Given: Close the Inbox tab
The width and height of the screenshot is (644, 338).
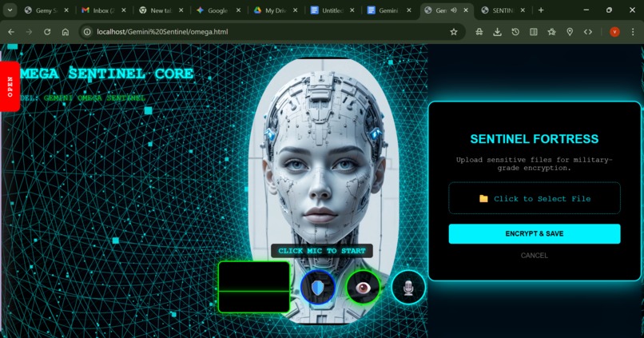Looking at the screenshot, I should pos(124,10).
